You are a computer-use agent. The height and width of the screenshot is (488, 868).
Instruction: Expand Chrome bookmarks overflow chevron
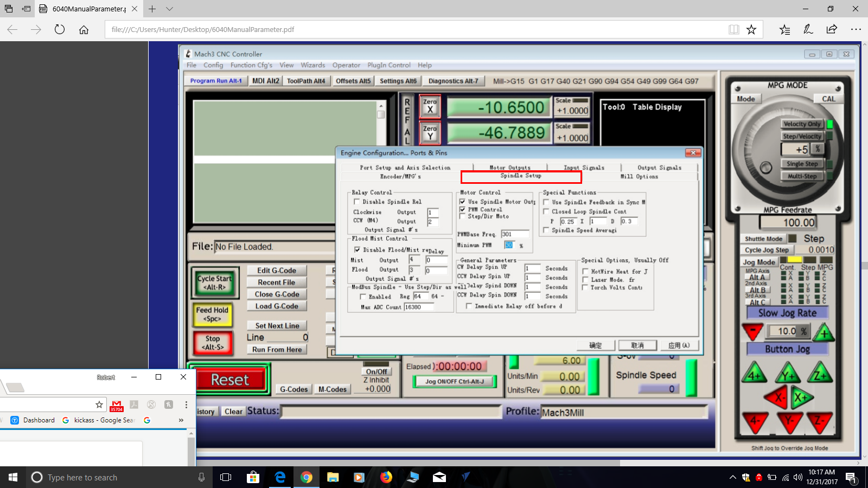tap(181, 420)
